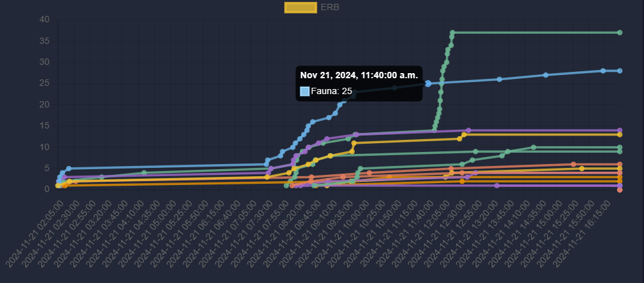Click the x-axis label 2024-11-21 05:00:00
644x283 pixels.
[x=147, y=233]
